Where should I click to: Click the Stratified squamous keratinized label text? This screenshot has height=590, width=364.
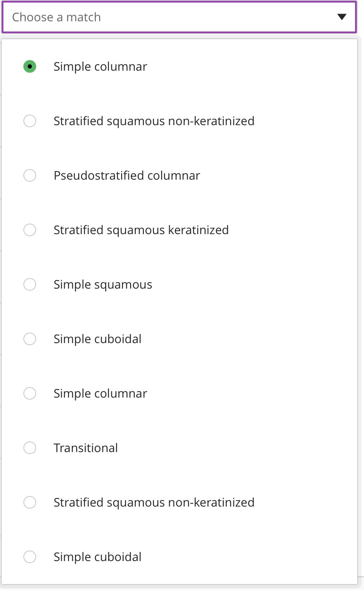[x=141, y=230]
